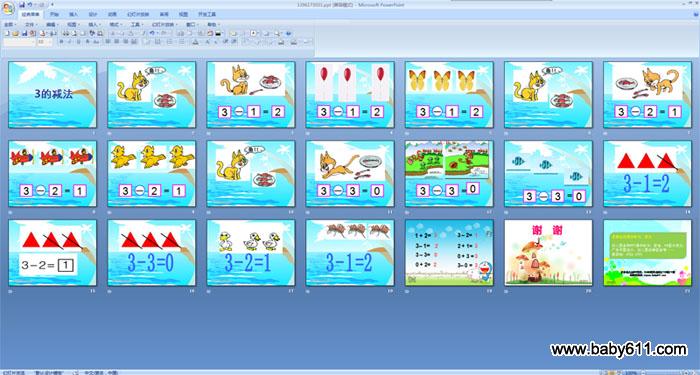
Task: Click the yellow Open folder icon in the toolbar
Action: pyautogui.click(x=15, y=33)
